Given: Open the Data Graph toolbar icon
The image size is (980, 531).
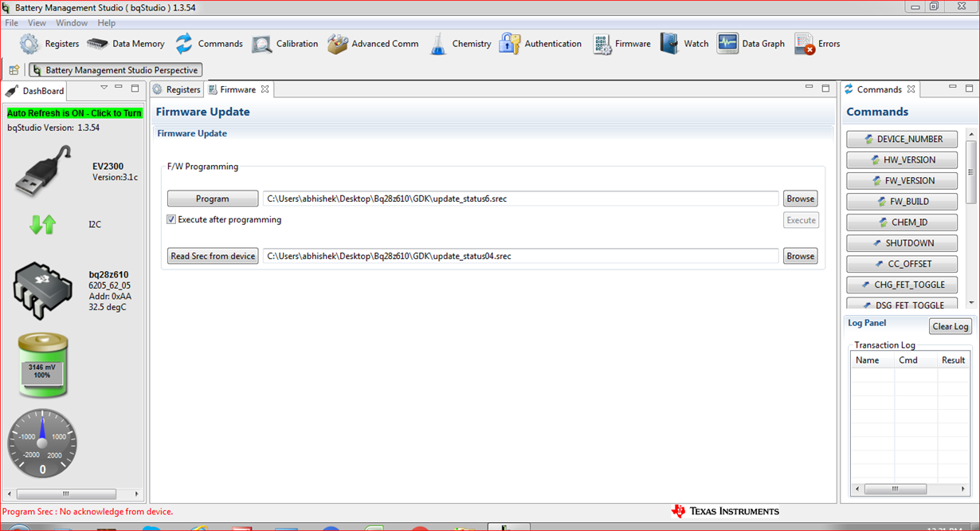Looking at the screenshot, I should click(x=727, y=44).
